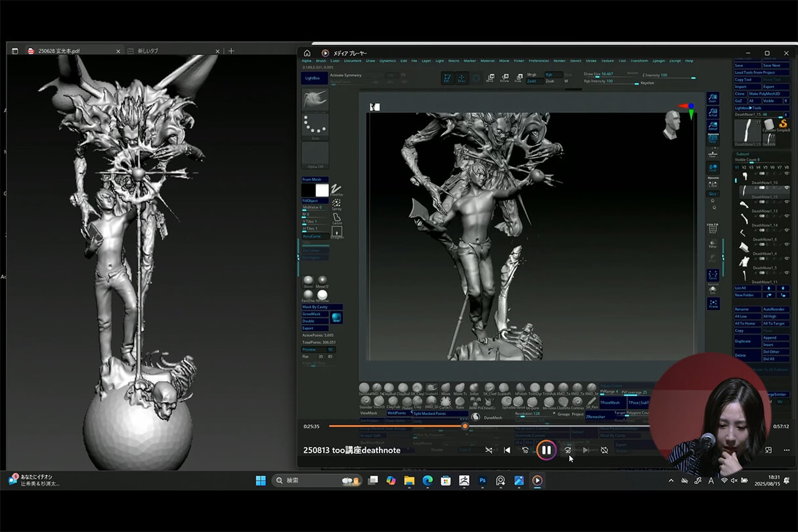Toggle shuffle in the media player
Viewport: 798px width, 532px height.
pos(489,450)
